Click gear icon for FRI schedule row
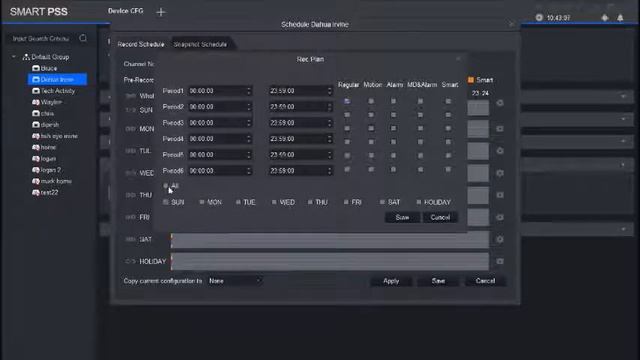This screenshot has height=360, width=640. click(x=500, y=217)
